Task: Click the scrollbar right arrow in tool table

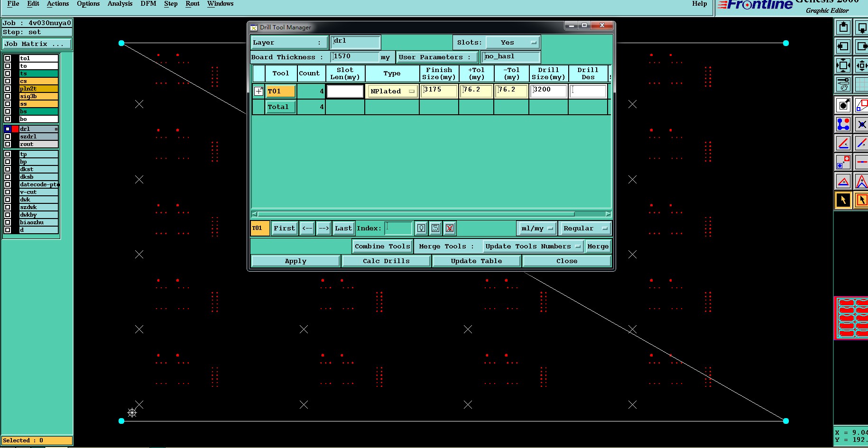Action: (x=608, y=214)
